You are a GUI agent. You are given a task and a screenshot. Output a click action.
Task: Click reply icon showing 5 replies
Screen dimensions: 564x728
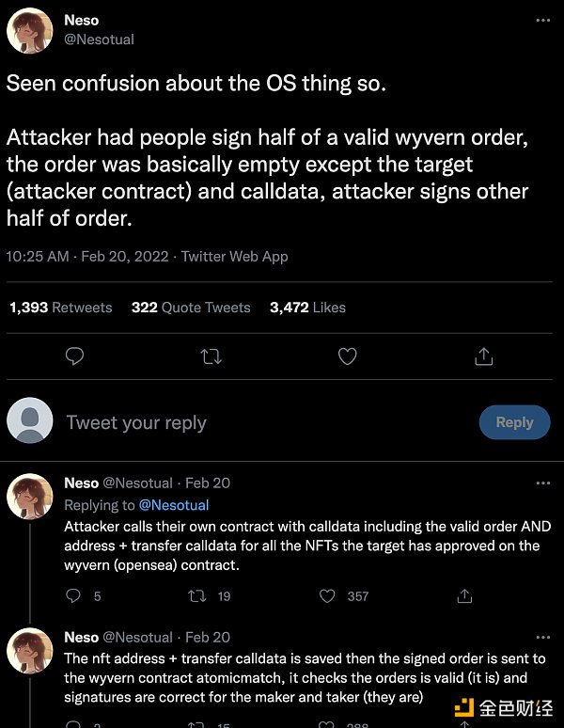pos(75,595)
